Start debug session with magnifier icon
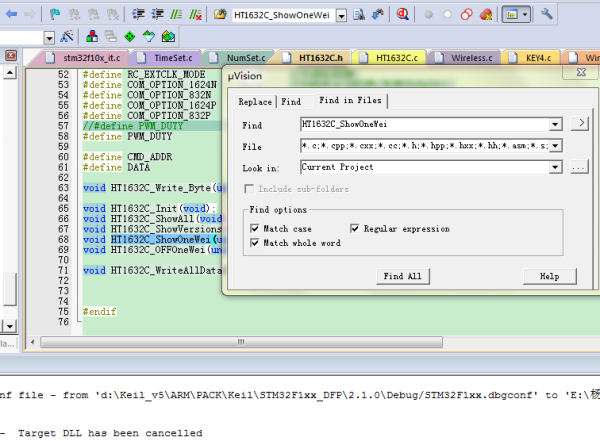Viewport: 600px width, 441px height. [402, 15]
